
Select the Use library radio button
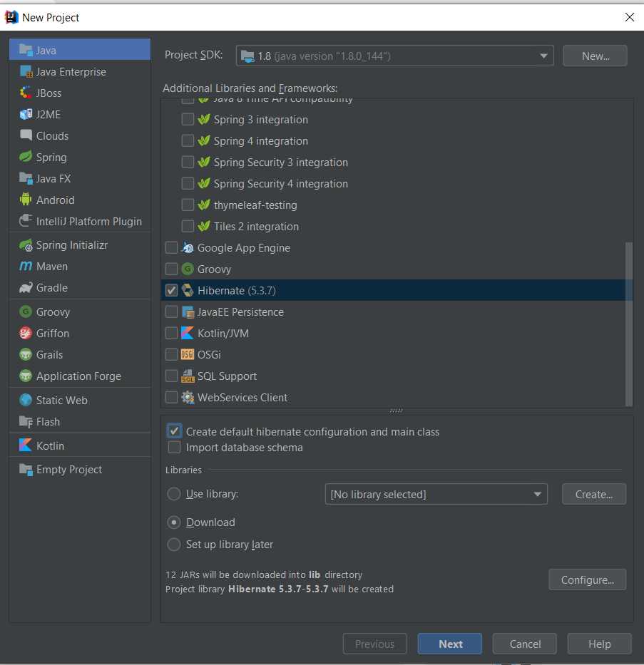click(173, 494)
